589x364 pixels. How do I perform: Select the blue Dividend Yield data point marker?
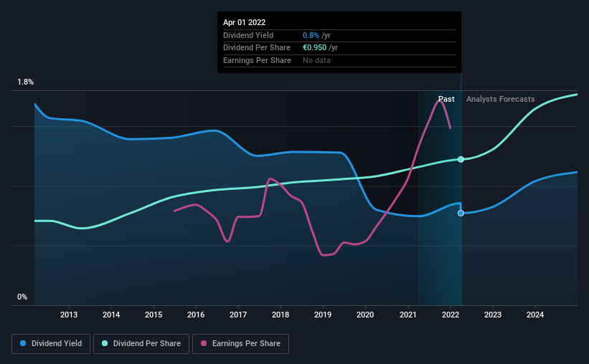(x=461, y=213)
